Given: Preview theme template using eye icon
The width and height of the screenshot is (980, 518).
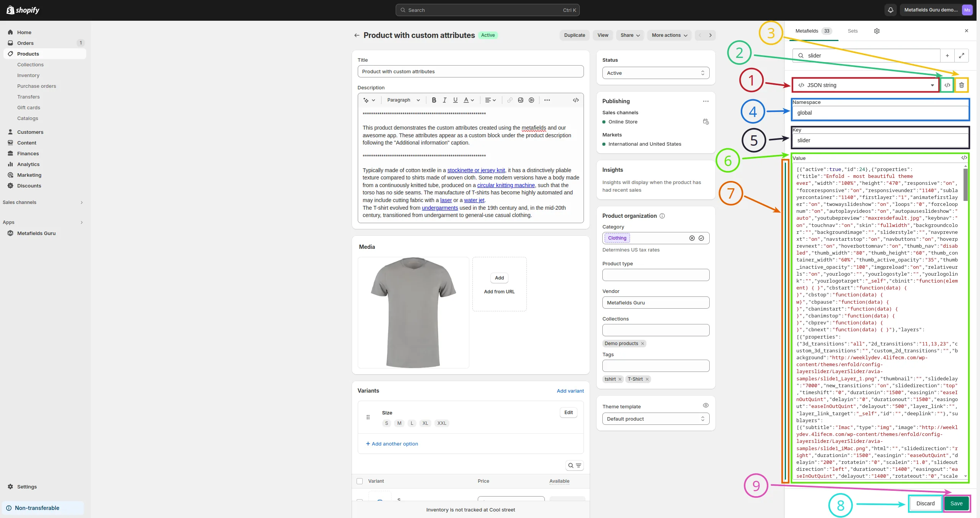Looking at the screenshot, I should (705, 405).
